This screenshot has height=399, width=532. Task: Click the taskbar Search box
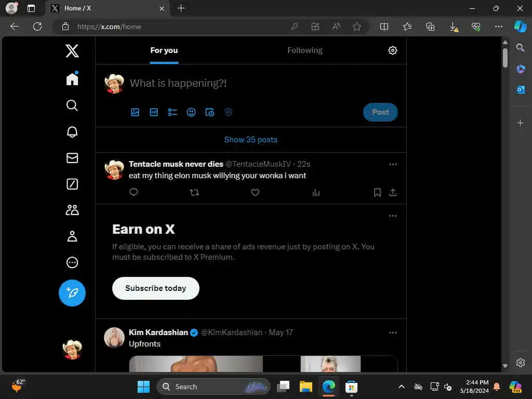[x=213, y=387]
